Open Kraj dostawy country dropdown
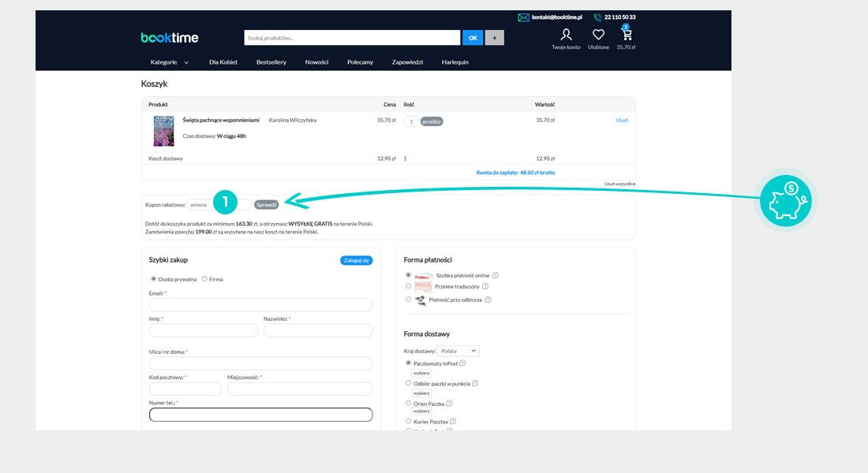Screen dimensions: 868x473 pos(458,351)
